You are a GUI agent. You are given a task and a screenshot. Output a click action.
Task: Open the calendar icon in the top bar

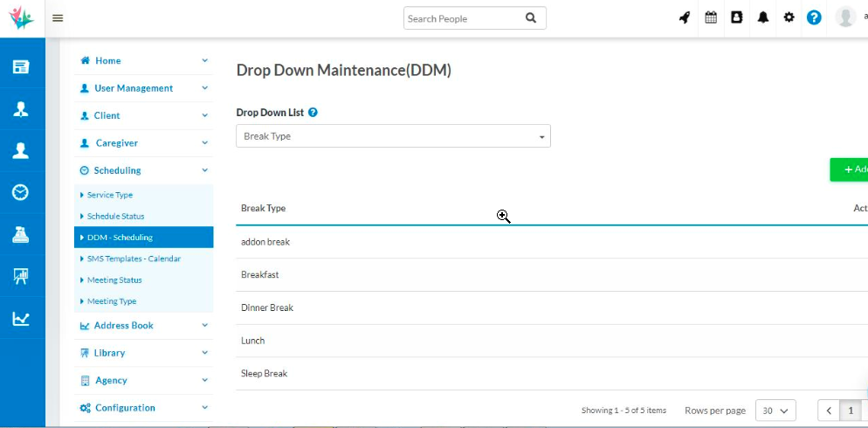[711, 17]
